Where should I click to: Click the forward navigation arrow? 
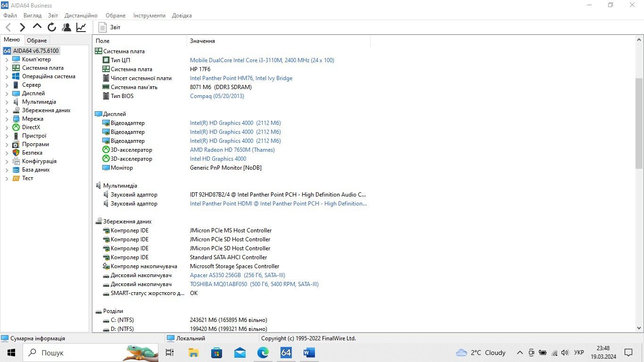click(x=22, y=27)
